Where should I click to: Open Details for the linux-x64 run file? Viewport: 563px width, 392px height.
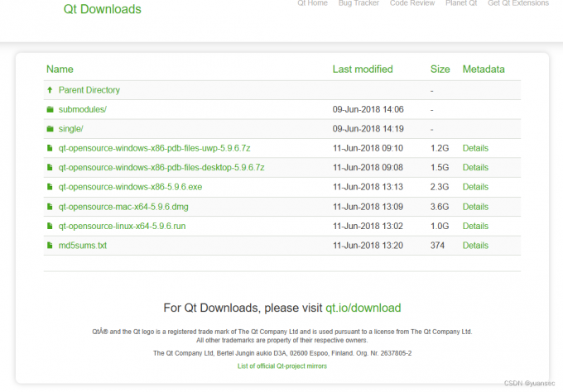pyautogui.click(x=475, y=226)
